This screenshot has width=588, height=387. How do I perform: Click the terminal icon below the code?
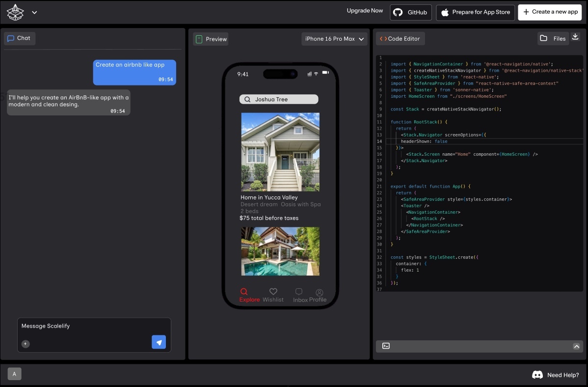[x=386, y=346]
